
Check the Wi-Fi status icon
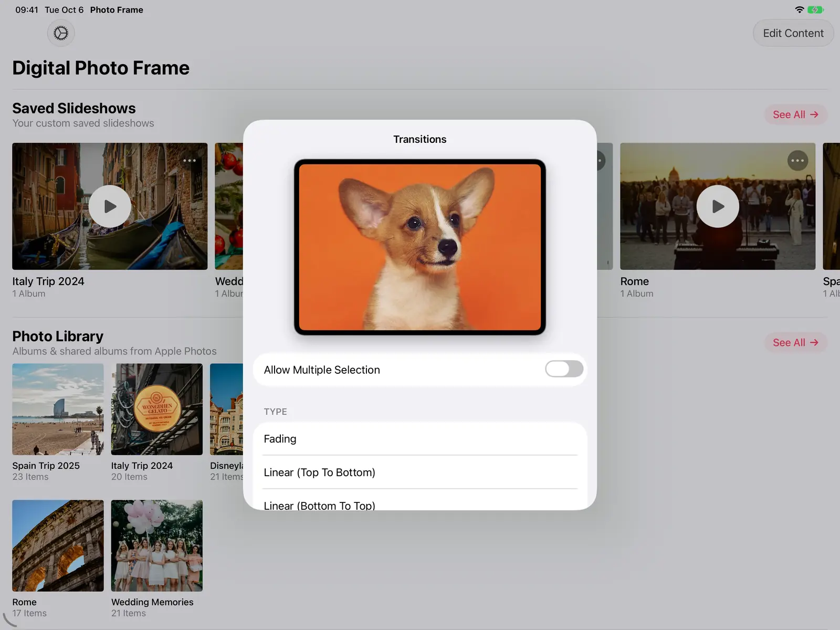[x=799, y=10]
